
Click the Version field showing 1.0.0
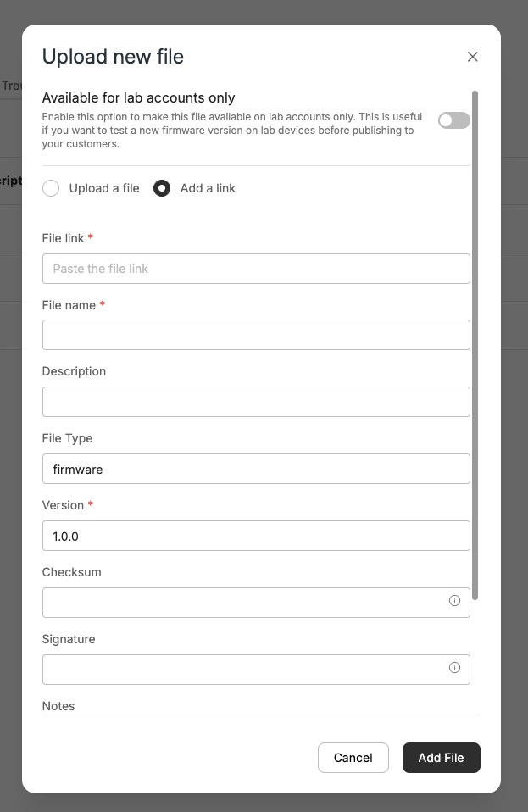point(256,536)
